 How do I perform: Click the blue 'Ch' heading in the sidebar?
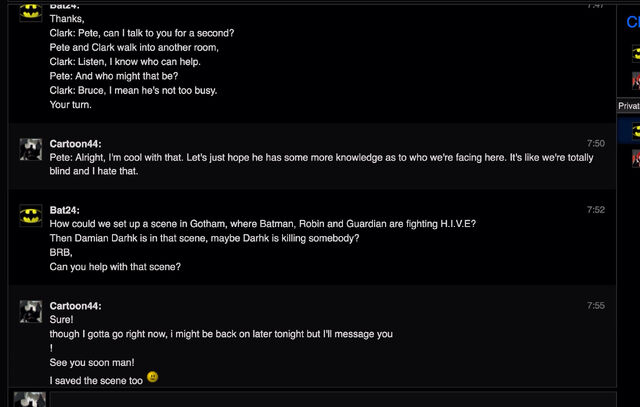633,22
